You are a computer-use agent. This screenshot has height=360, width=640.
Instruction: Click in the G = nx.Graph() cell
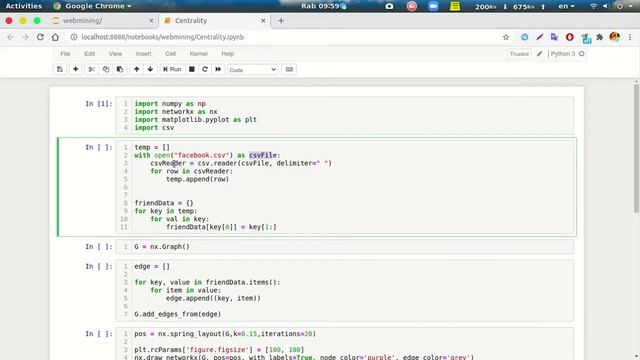(344, 247)
